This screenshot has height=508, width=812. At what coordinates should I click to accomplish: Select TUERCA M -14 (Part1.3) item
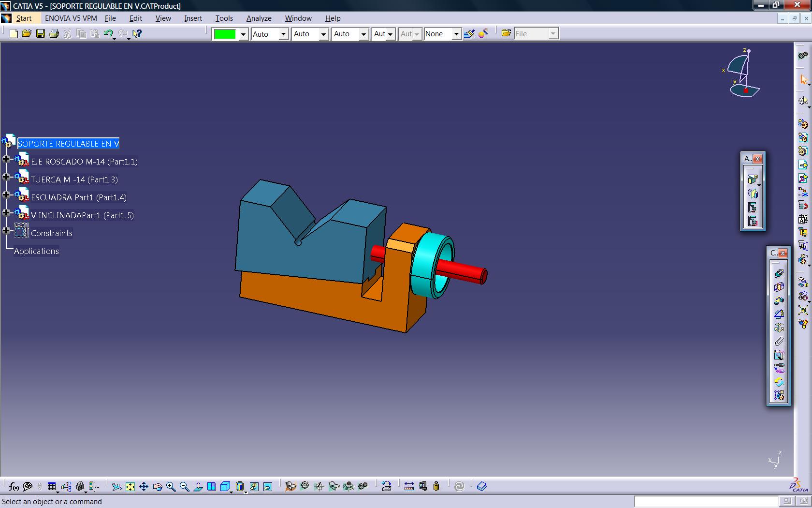pos(74,179)
